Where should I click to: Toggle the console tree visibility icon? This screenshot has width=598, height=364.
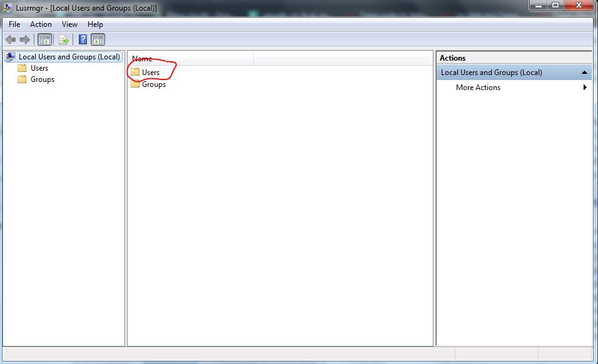click(x=44, y=39)
